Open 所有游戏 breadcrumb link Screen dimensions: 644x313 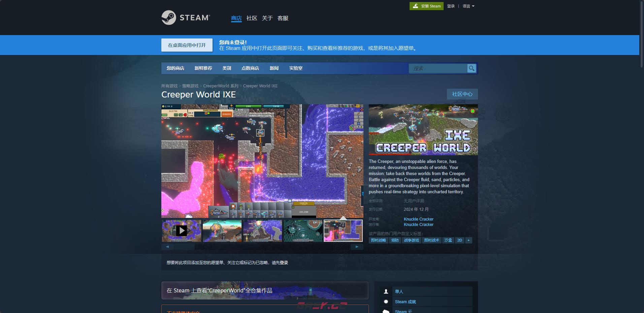pos(169,86)
